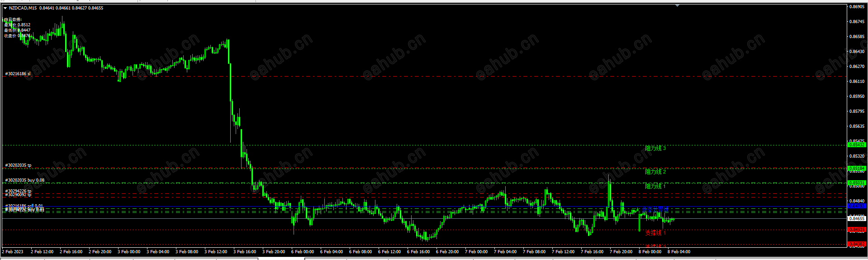Screen dimensions: 868x260
Task: Click the 2 Feb 20:00 time axis label
Action: (100, 252)
